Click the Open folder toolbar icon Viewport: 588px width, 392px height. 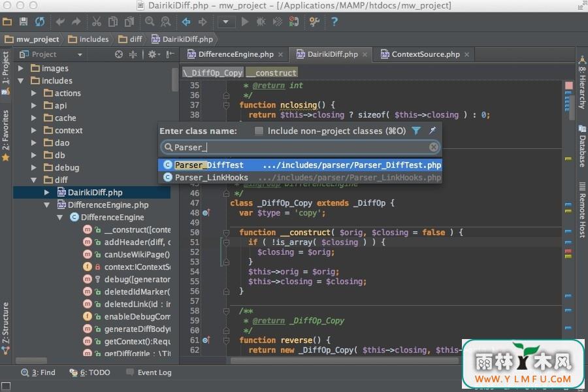click(7, 22)
